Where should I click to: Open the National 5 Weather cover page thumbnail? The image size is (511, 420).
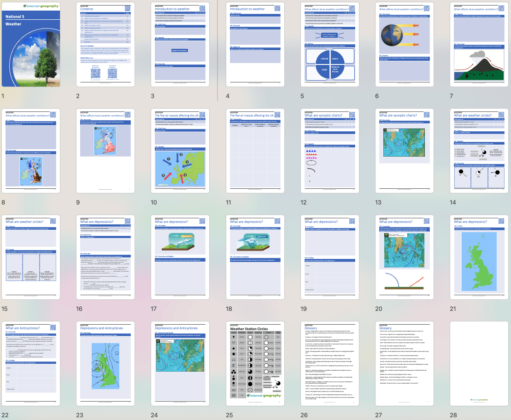click(30, 44)
